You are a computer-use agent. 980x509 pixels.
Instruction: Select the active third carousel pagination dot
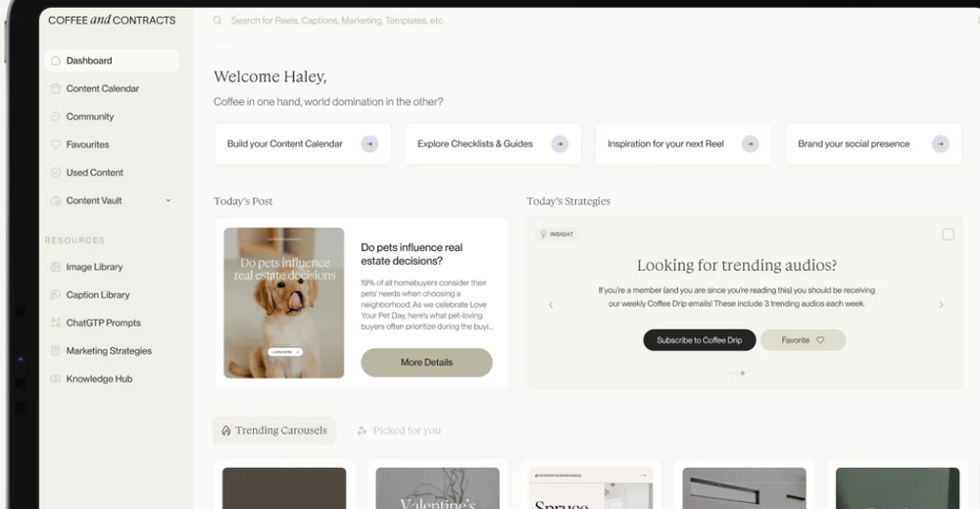(743, 374)
